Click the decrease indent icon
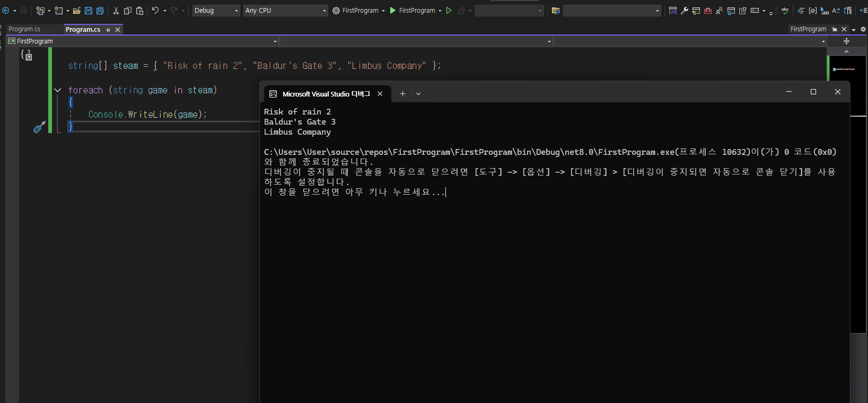 863,11
